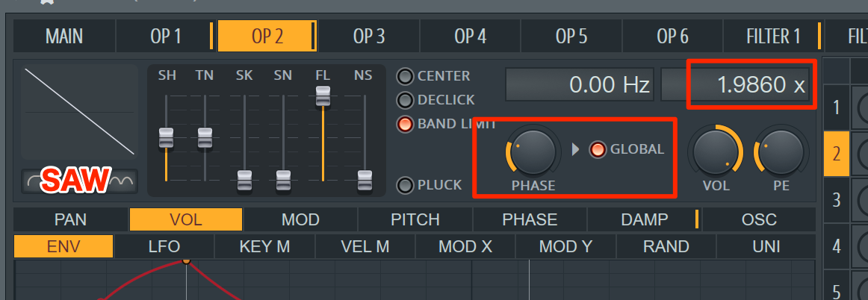Open the FILTER 1 tab

click(773, 37)
